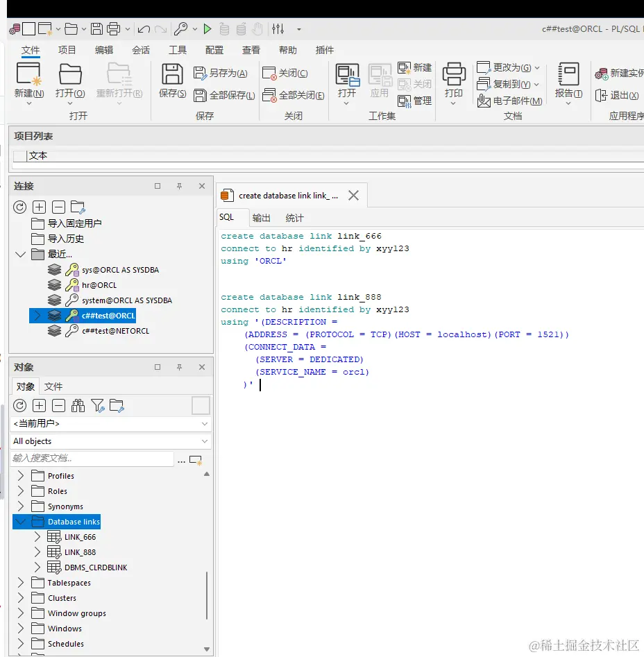Expand the LINK_888 node
Image resolution: width=644 pixels, height=657 pixels.
[37, 552]
